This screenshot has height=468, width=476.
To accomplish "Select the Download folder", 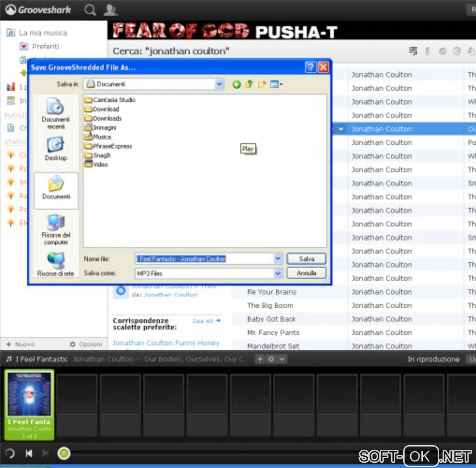I will pyautogui.click(x=102, y=109).
